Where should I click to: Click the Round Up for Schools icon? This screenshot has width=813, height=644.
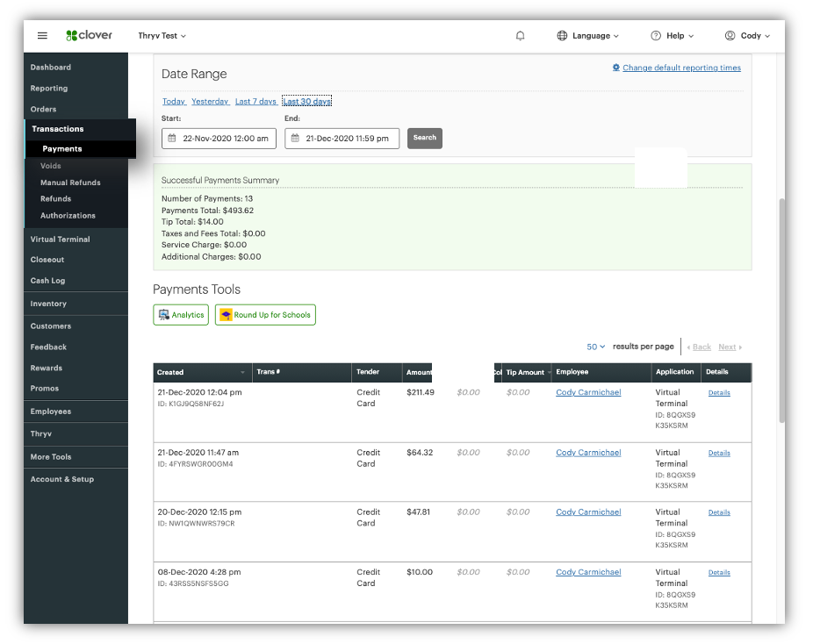click(226, 314)
